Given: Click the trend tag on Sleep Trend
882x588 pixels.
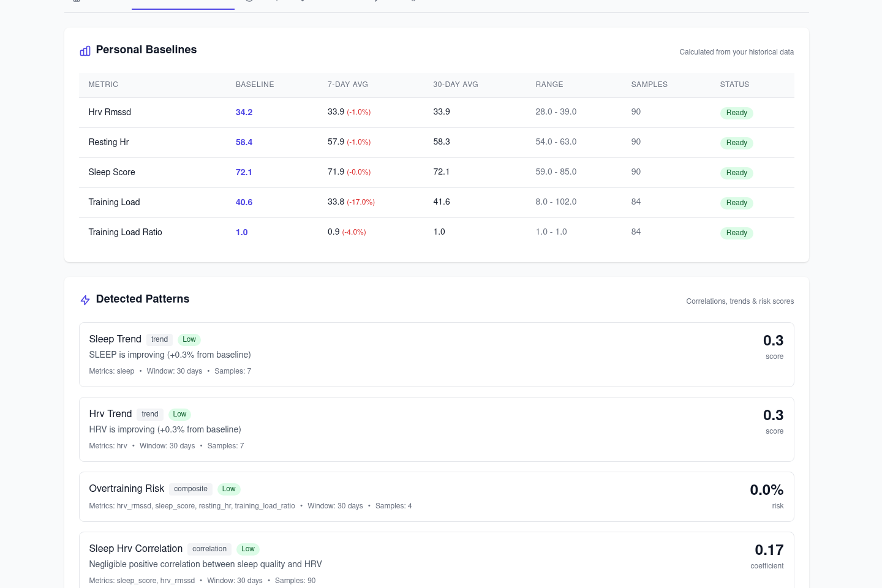Looking at the screenshot, I should click(x=159, y=339).
